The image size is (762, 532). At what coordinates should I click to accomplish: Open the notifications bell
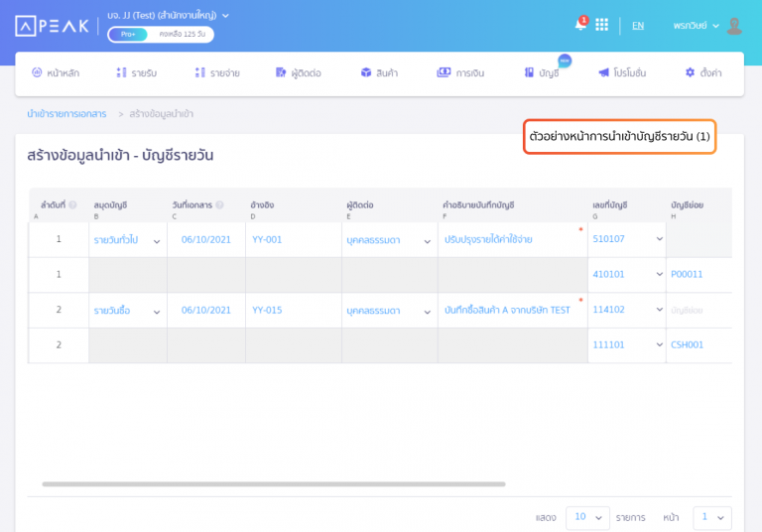click(x=580, y=25)
